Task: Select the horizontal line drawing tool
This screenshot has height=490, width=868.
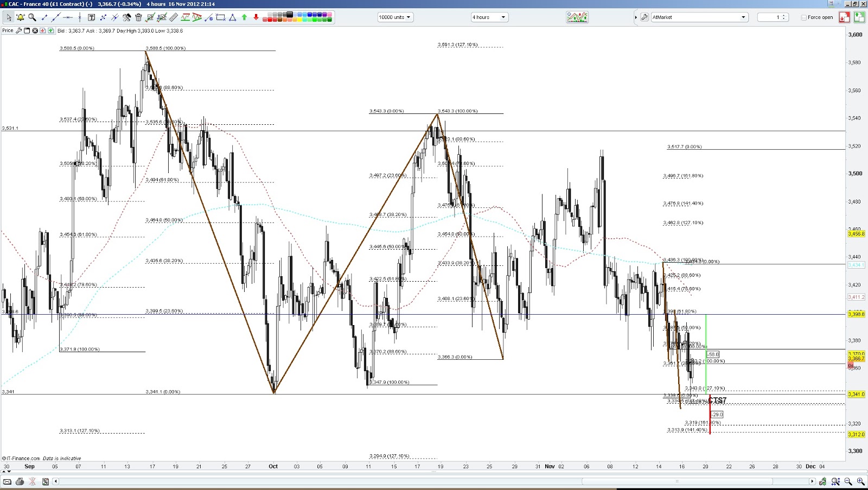Action: coord(68,17)
